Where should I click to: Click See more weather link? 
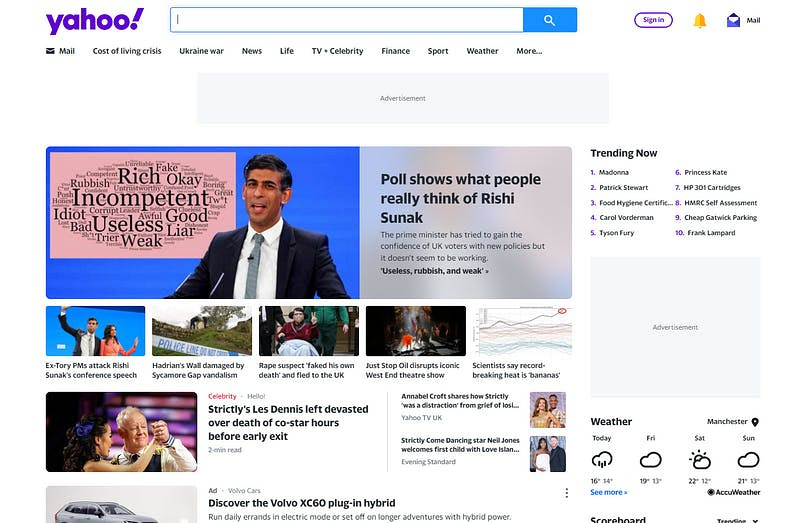point(609,492)
